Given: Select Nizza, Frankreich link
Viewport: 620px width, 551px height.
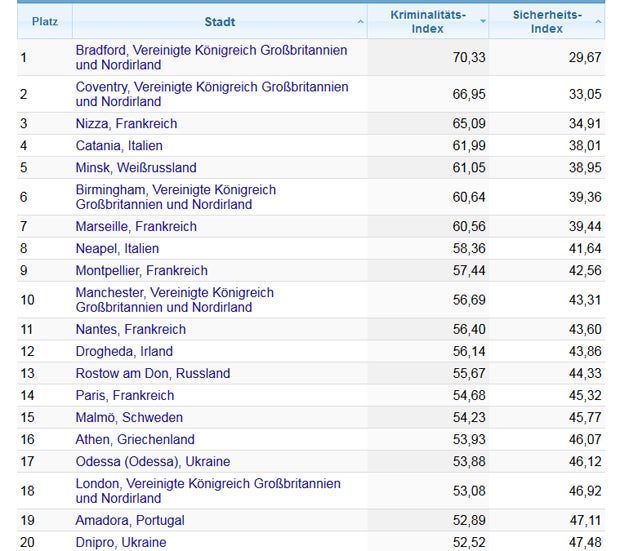Looking at the screenshot, I should pos(126,123).
